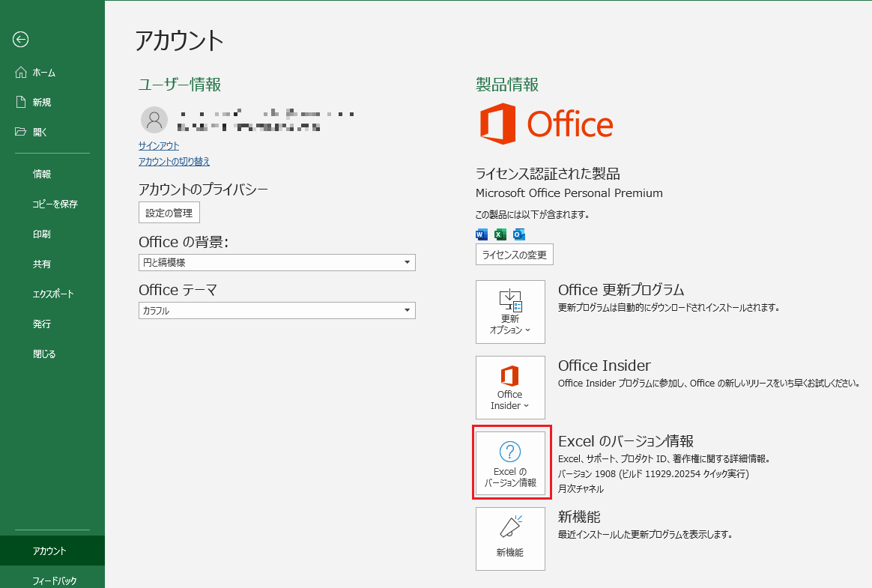Open the ホーム (Home) page
872x588 pixels.
click(x=43, y=73)
